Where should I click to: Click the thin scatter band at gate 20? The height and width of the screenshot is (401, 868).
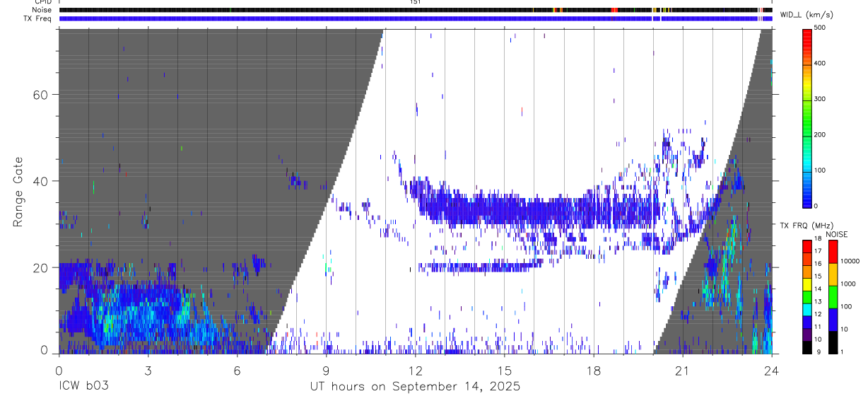tap(479, 267)
